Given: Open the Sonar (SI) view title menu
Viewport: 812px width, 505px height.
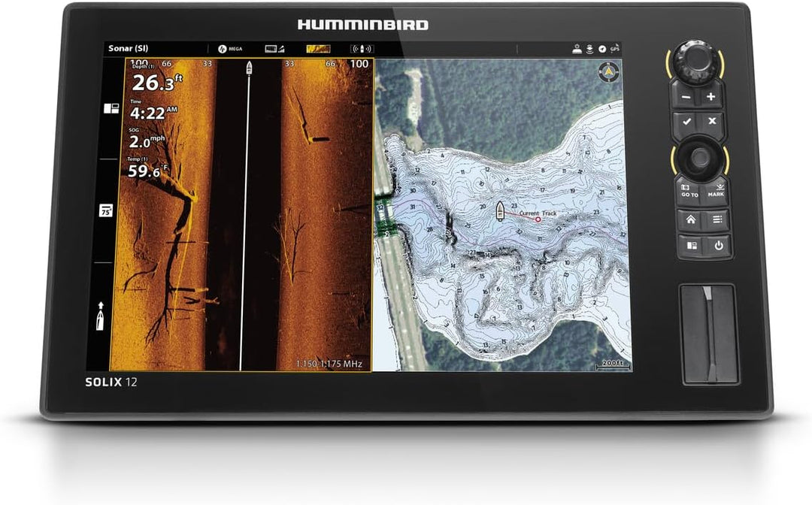Looking at the screenshot, I should (x=128, y=48).
